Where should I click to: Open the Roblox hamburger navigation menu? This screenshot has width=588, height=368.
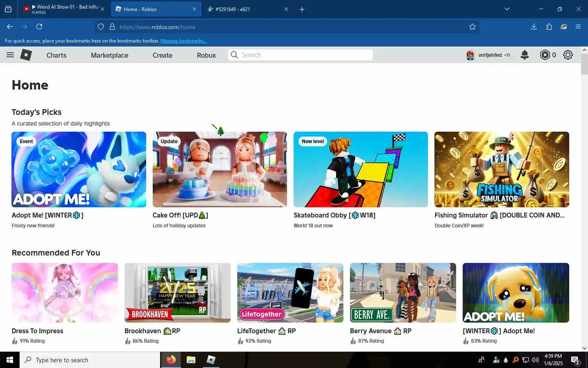coord(10,55)
